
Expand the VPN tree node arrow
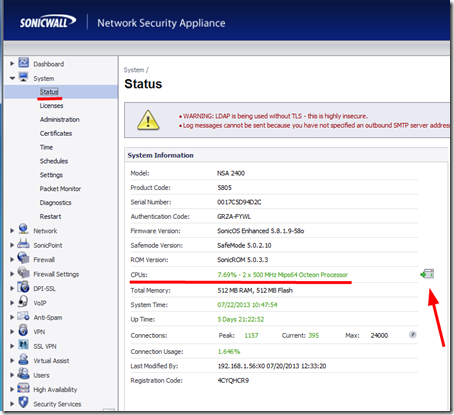tap(12, 332)
